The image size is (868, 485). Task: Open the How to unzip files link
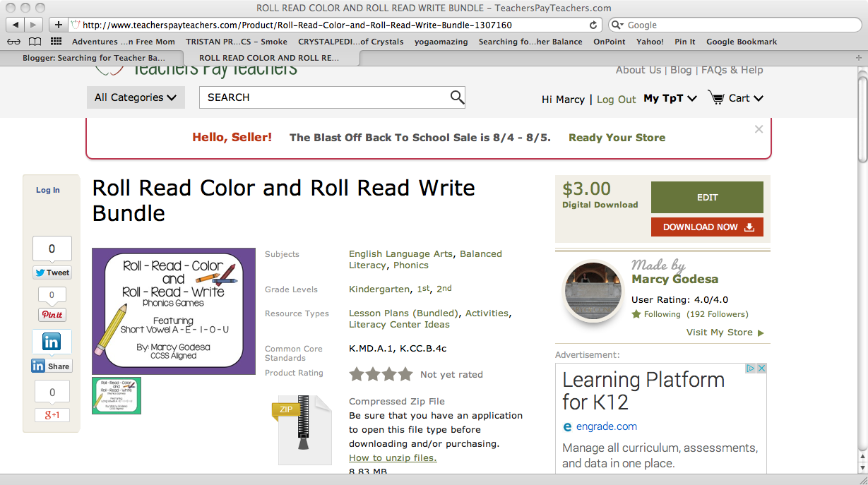pyautogui.click(x=393, y=457)
